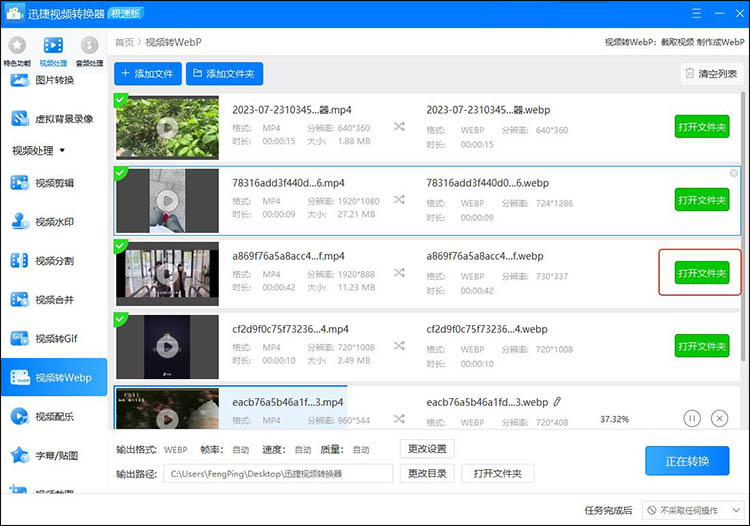The height and width of the screenshot is (526, 750).
Task: Select the 视频分割 sidebar icon
Action: pos(20,261)
